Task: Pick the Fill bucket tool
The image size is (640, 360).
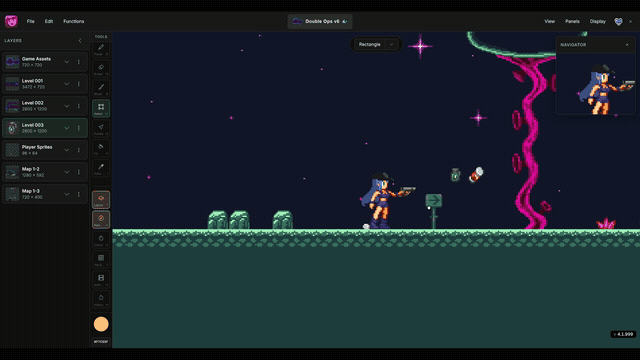Action: pyautogui.click(x=101, y=148)
